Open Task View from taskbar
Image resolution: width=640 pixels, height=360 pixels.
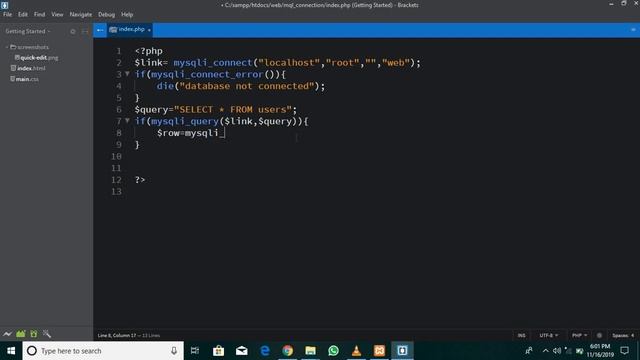click(x=195, y=351)
